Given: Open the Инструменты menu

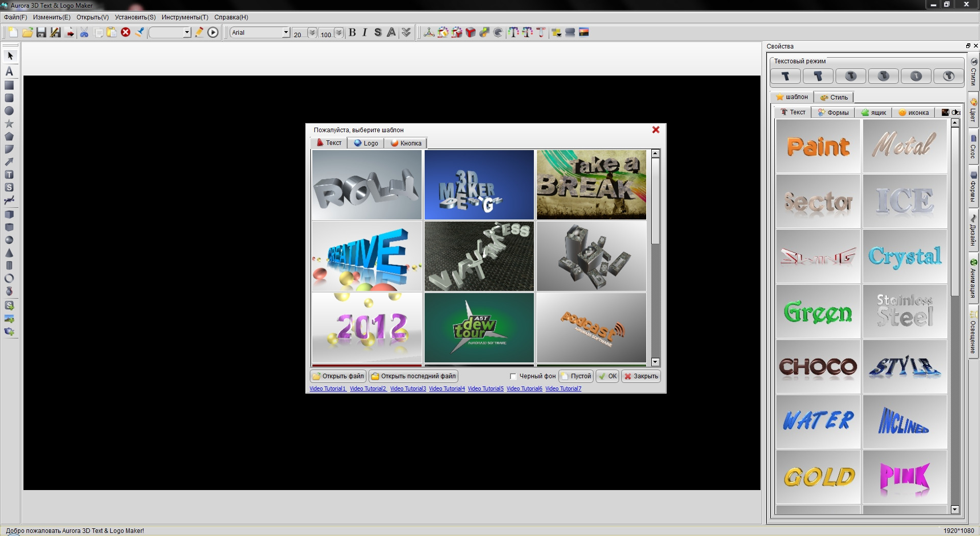Looking at the screenshot, I should click(185, 17).
